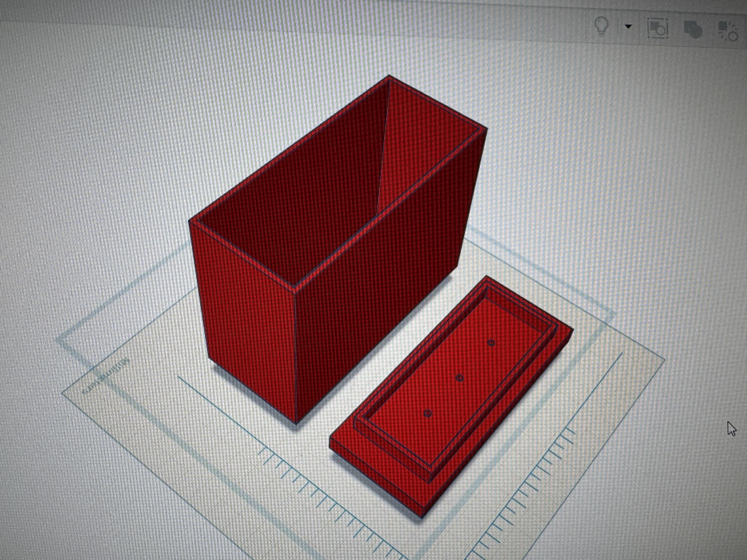The image size is (747, 560).
Task: Open the dropdown arrow beside the lightbulb
Action: (x=628, y=26)
